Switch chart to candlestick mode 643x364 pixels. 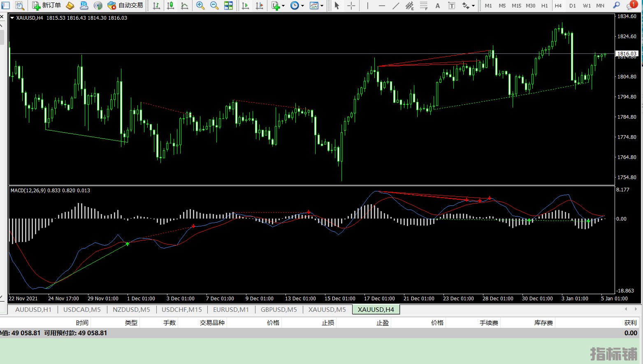[x=170, y=5]
